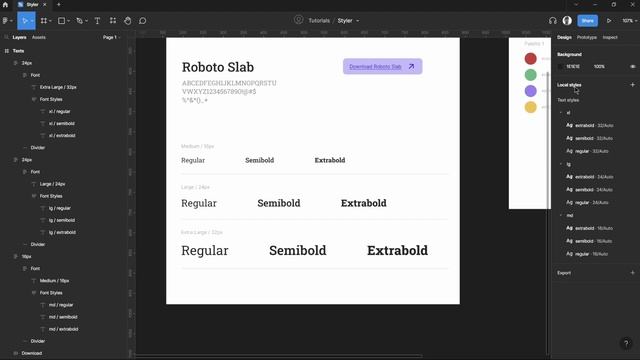Select the Download layer
Screen dimensions: 640x360
click(x=31, y=353)
